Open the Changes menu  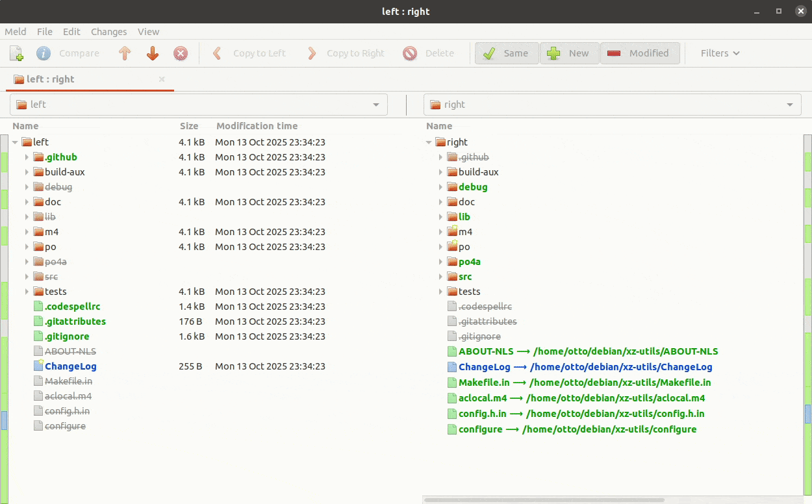point(108,31)
